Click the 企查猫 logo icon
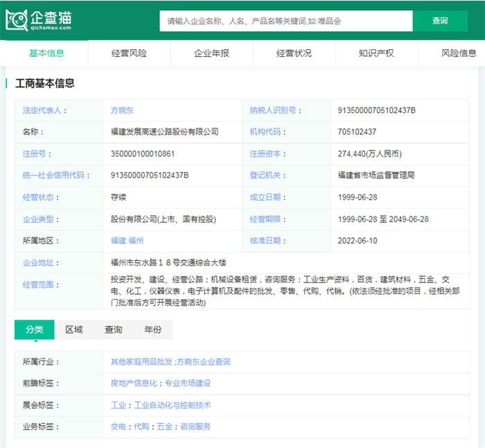The width and height of the screenshot is (485, 448). (x=17, y=20)
